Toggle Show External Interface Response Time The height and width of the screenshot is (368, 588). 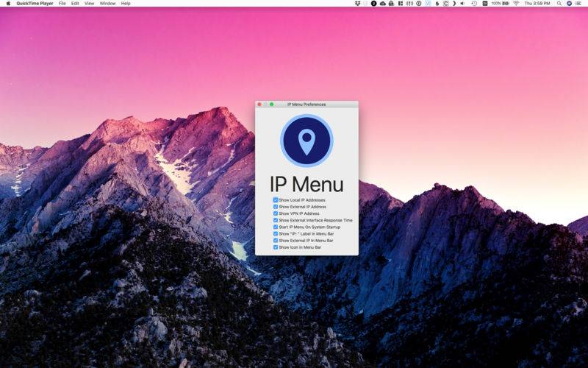click(x=276, y=220)
